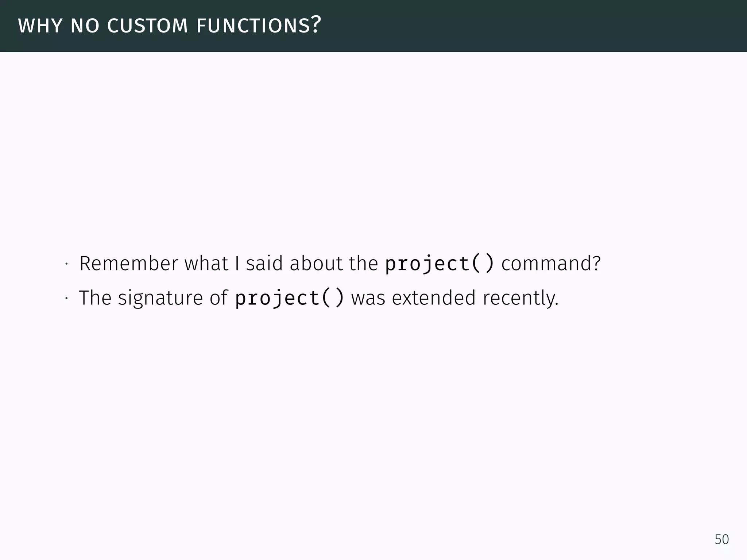
Task: Click the dark header bar's empty right side
Action: click(547, 26)
